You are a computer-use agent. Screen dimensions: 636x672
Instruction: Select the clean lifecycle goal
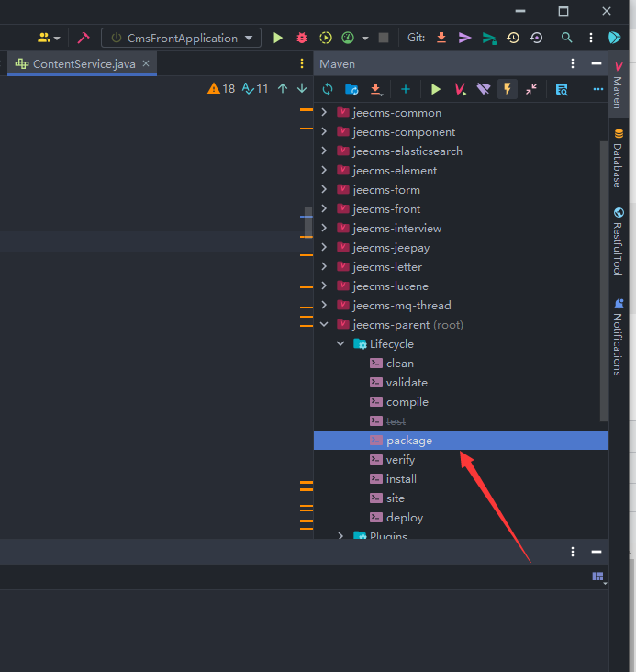399,364
